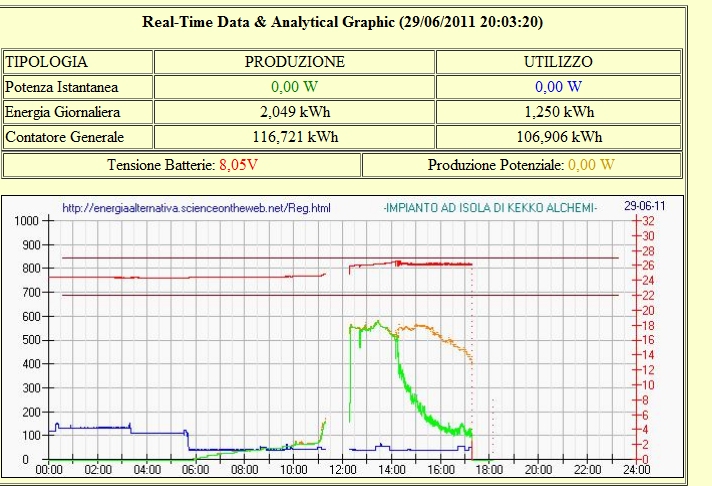Click the 22 label on right voltage axis
This screenshot has height=486, width=712.
click(x=648, y=296)
